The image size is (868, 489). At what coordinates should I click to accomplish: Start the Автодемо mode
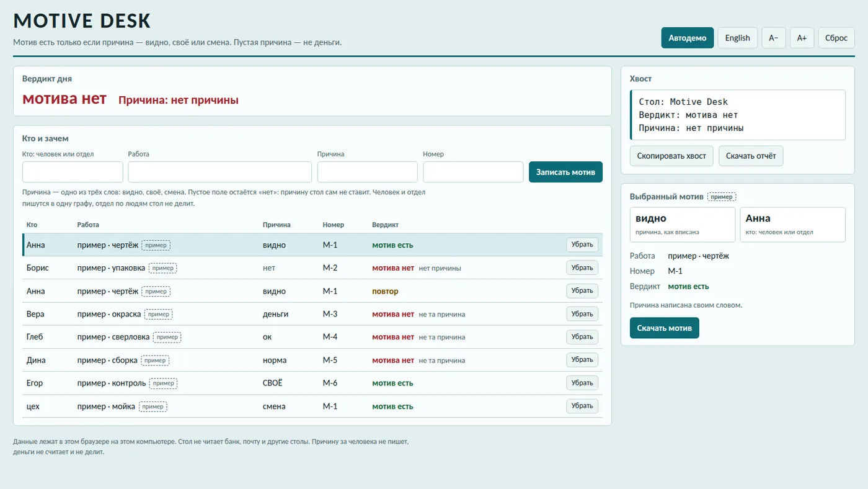click(x=688, y=38)
